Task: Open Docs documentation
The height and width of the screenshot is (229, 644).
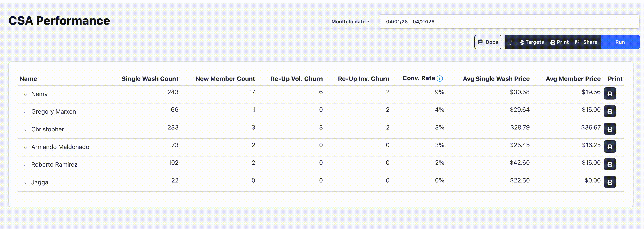Action: [488, 42]
